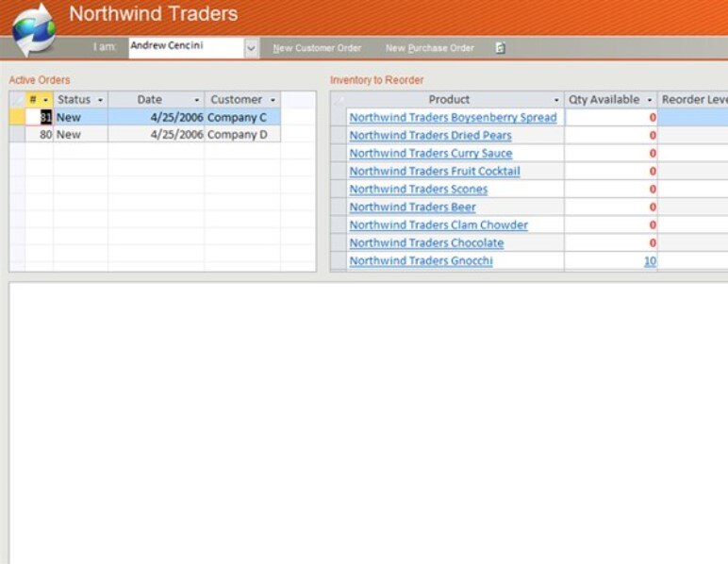Click the Active Orders section label
Image resolution: width=728 pixels, height=564 pixels.
[40, 80]
